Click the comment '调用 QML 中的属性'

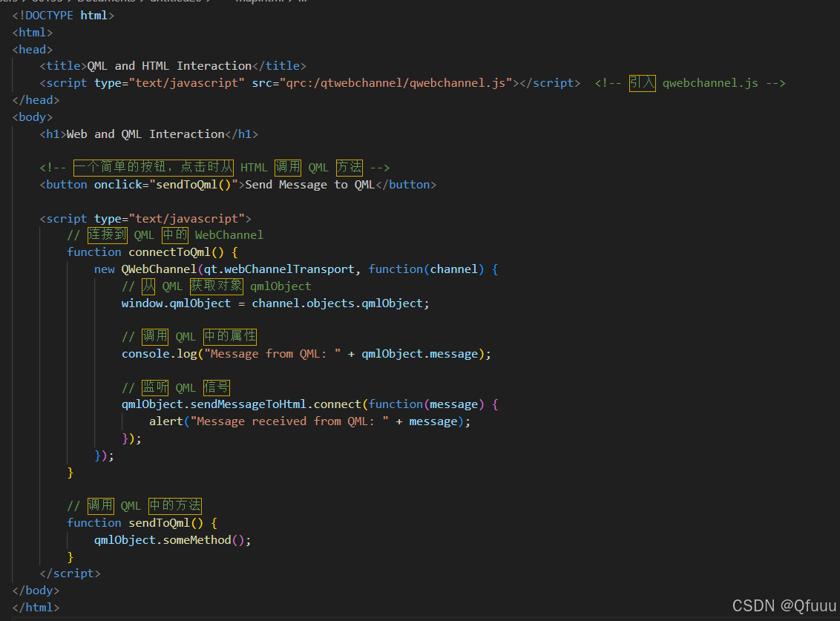pyautogui.click(x=189, y=337)
